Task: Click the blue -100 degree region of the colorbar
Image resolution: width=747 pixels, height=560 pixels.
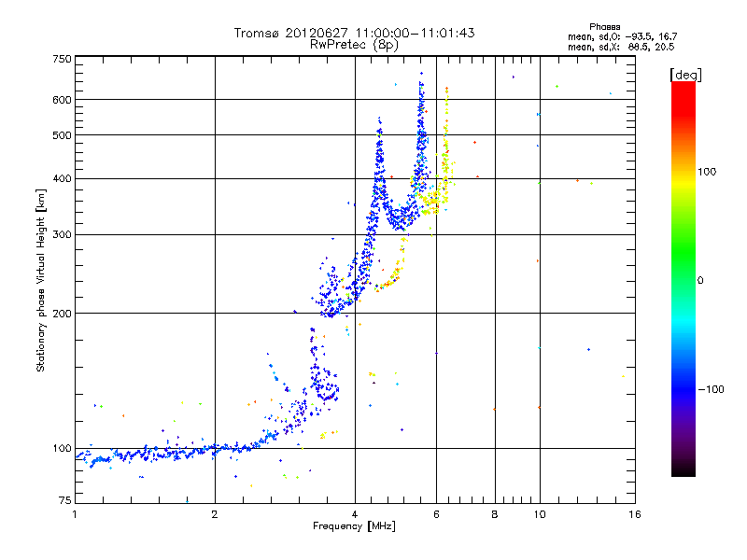Action: click(x=684, y=389)
